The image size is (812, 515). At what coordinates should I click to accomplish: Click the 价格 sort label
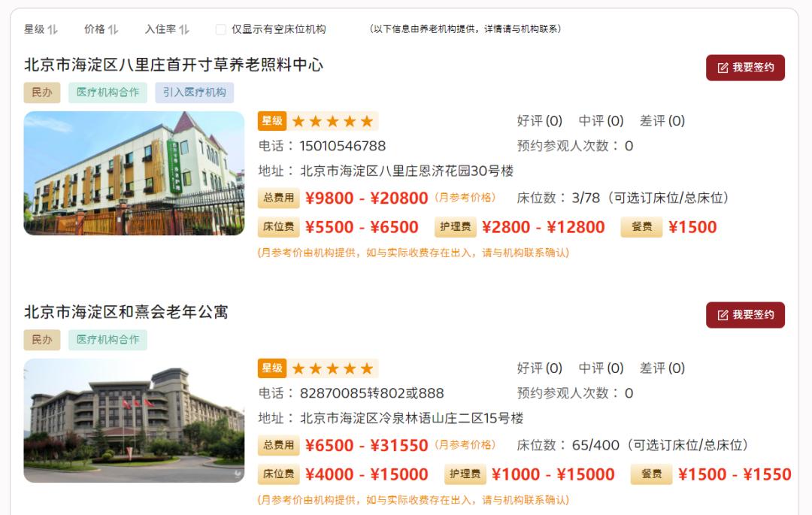pyautogui.click(x=95, y=29)
